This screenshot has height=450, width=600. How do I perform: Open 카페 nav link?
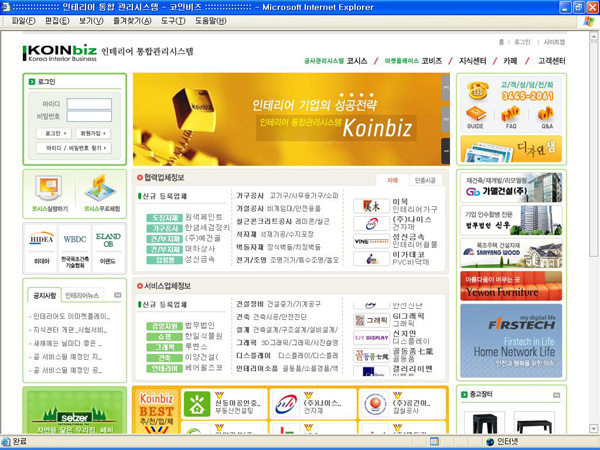[x=510, y=61]
